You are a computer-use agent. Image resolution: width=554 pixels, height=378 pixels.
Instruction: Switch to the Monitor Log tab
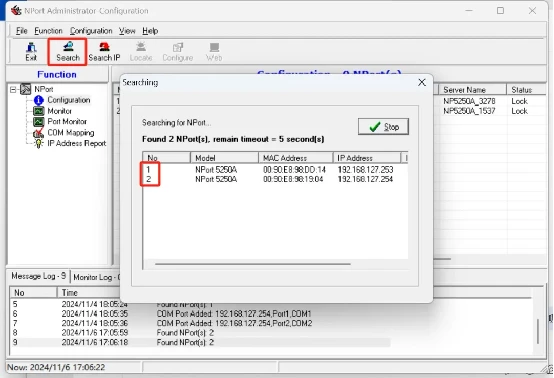point(96,277)
